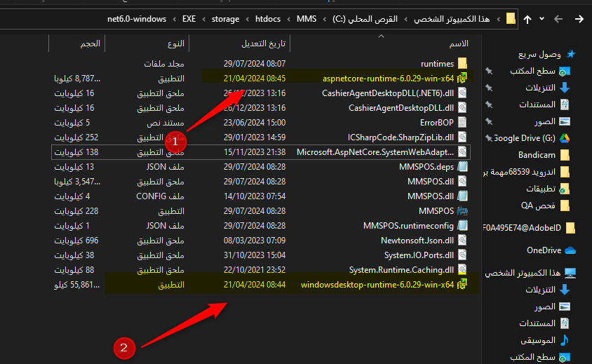Open OneDrive in the navigation pane
This screenshot has height=364, width=592.
(x=544, y=250)
